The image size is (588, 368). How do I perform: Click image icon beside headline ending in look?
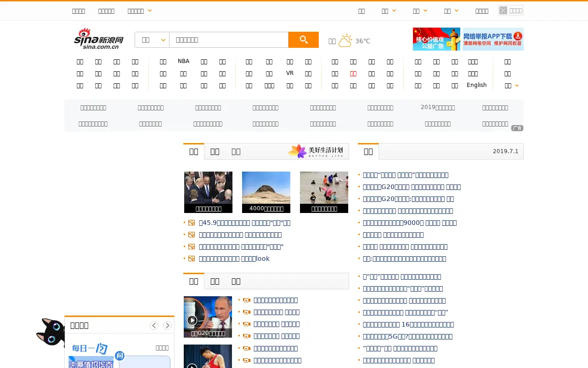tap(192, 259)
